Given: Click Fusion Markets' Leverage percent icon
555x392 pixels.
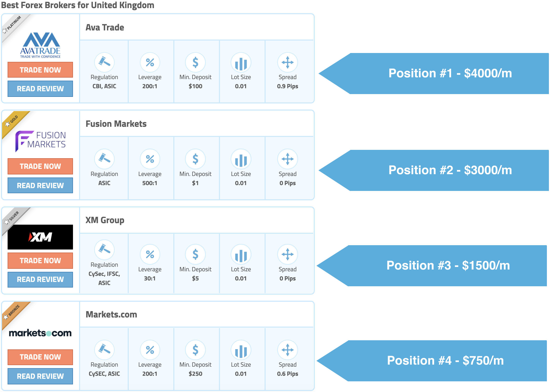Looking at the screenshot, I should (150, 159).
